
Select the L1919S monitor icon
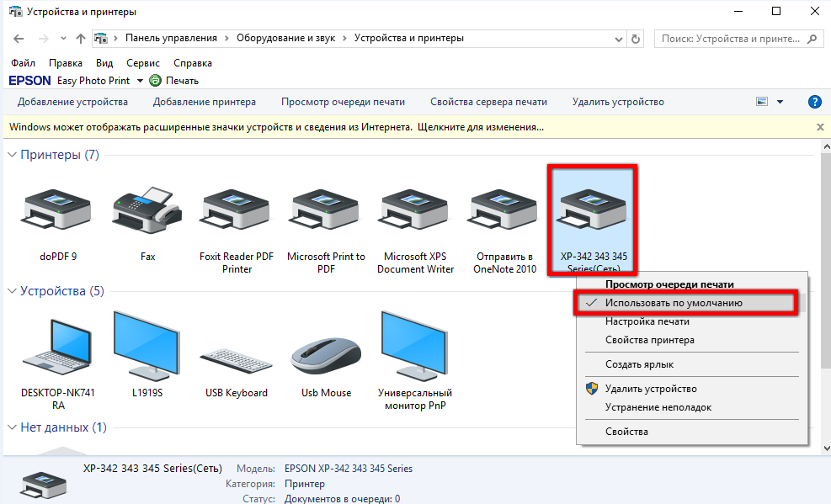(146, 346)
